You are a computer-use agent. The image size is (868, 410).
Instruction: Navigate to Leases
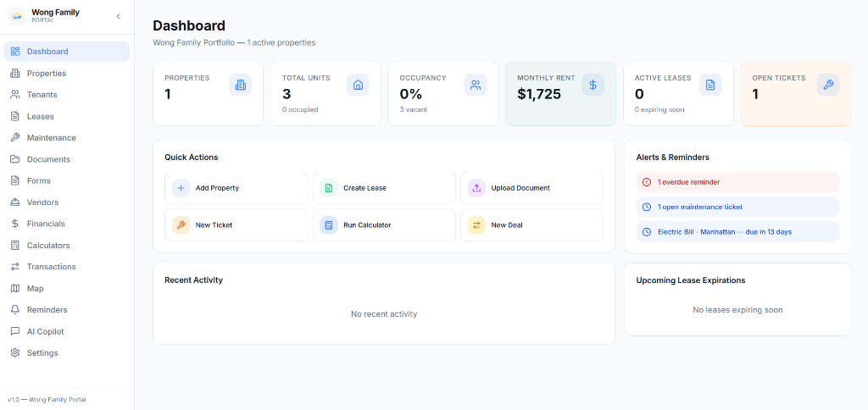point(66,116)
